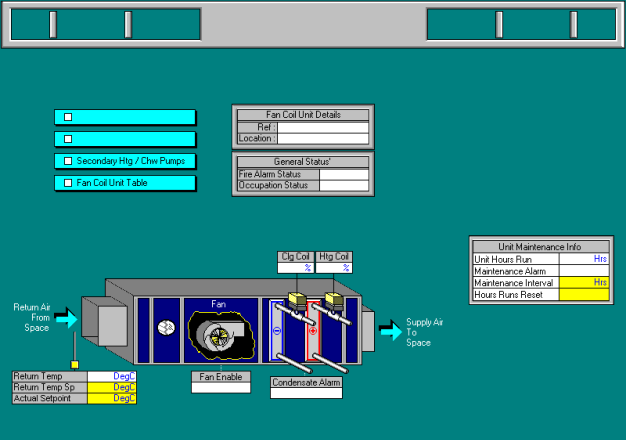Click the Maintenance Interval Hrs field
The height and width of the screenshot is (440, 626).
tap(584, 283)
